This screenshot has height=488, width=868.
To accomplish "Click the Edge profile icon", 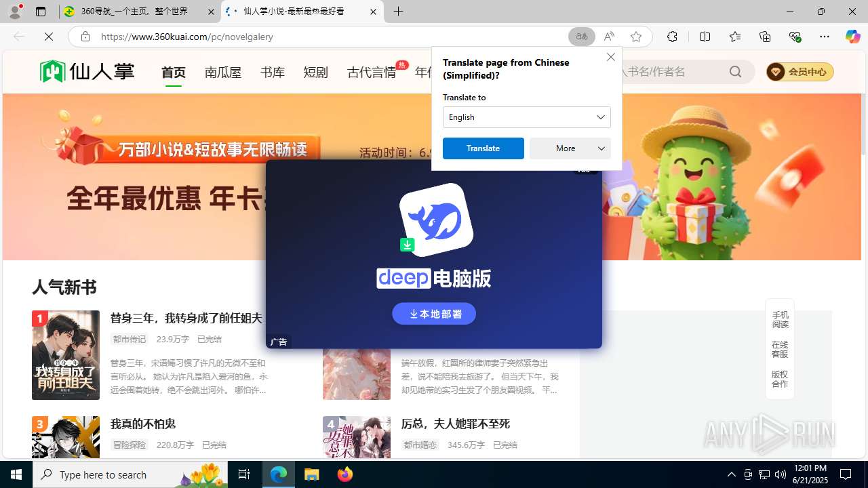I will click(15, 12).
